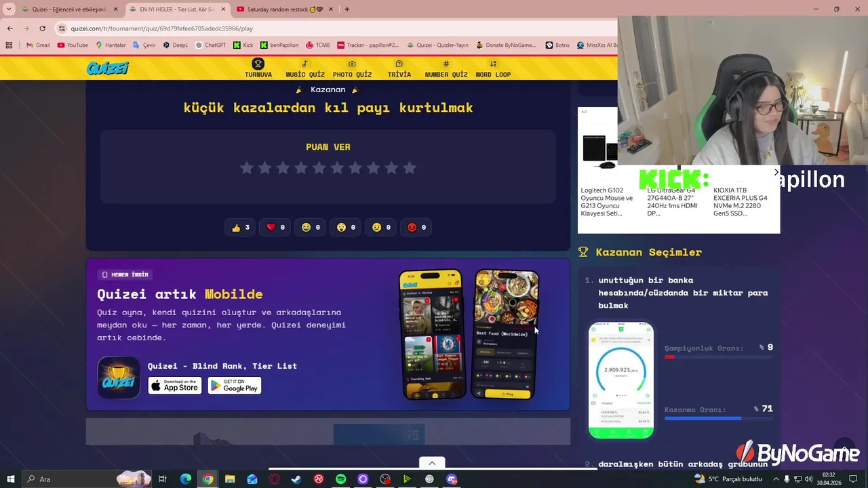Open the Turnuva trophy nav item
The height and width of the screenshot is (488, 868).
258,68
